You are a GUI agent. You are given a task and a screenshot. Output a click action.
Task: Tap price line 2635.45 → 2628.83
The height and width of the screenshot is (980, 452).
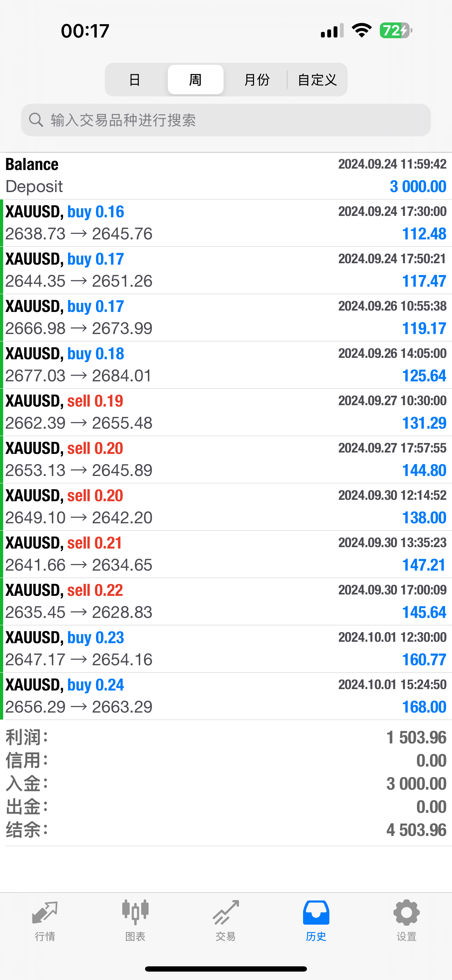tap(79, 612)
